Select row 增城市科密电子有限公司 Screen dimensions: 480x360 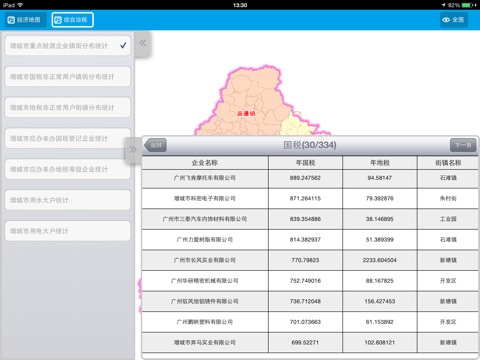pyautogui.click(x=310, y=199)
